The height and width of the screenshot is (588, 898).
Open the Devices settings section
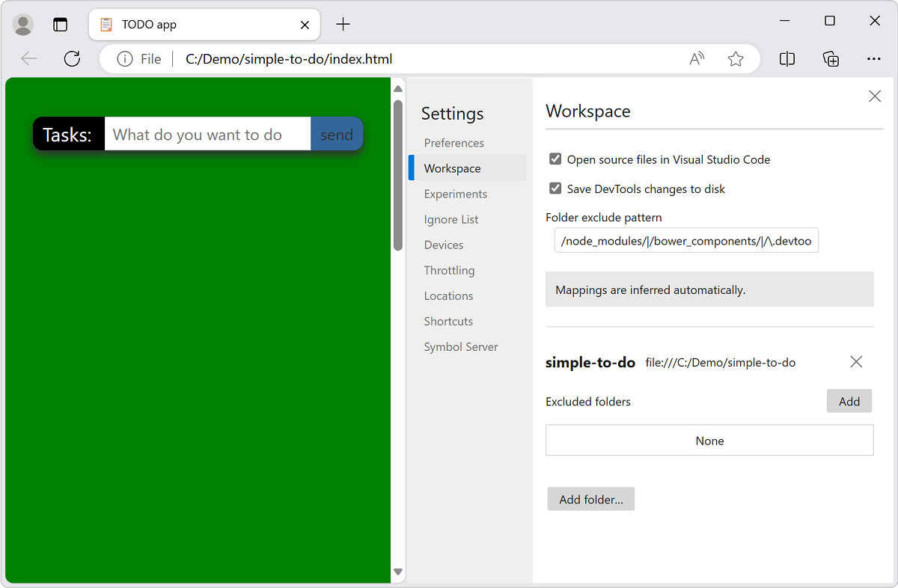point(444,245)
